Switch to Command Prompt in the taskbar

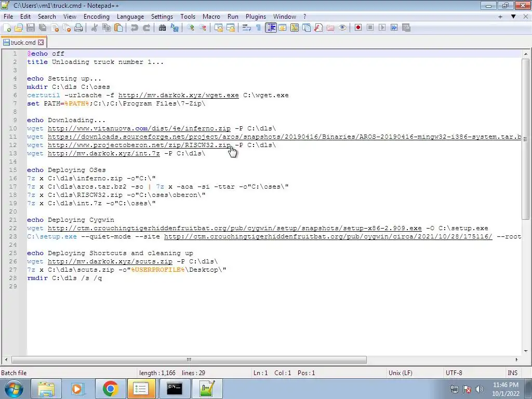pyautogui.click(x=175, y=389)
